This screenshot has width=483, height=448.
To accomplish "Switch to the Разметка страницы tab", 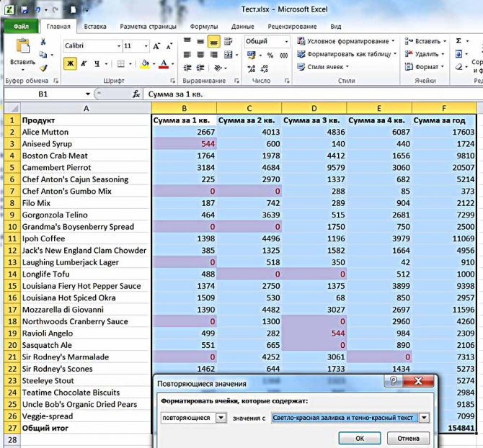I will (x=149, y=27).
